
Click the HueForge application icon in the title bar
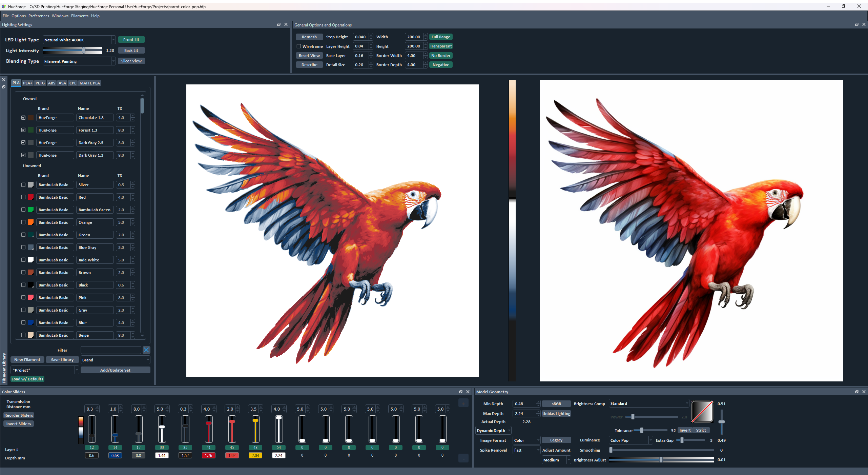4,6
